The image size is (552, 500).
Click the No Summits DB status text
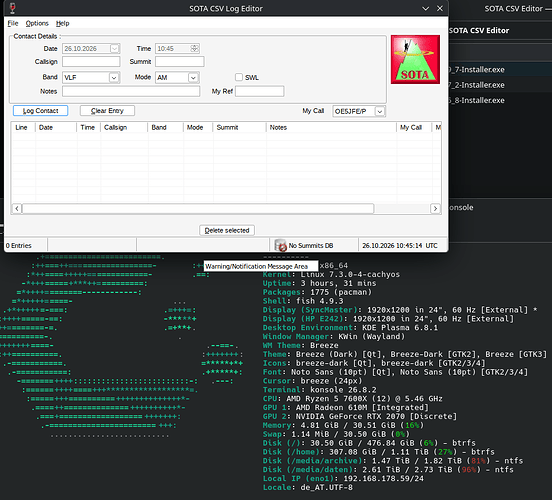[311, 245]
